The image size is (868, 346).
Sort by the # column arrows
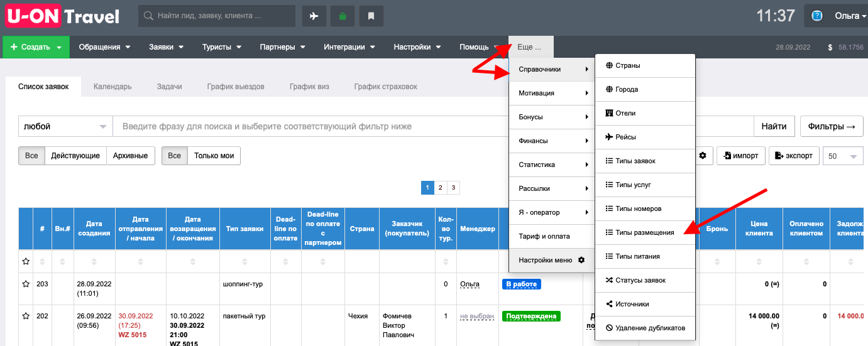coord(42,261)
